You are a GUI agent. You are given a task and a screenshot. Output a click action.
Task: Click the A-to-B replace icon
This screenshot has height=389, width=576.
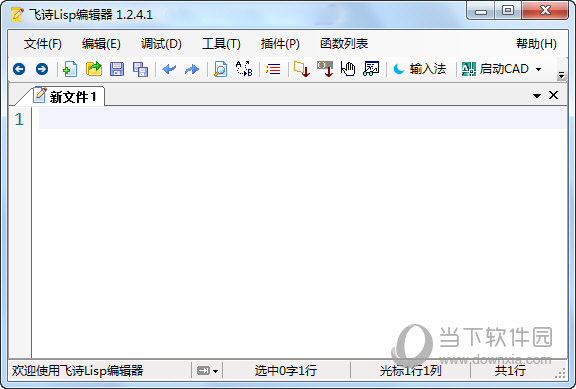point(244,69)
